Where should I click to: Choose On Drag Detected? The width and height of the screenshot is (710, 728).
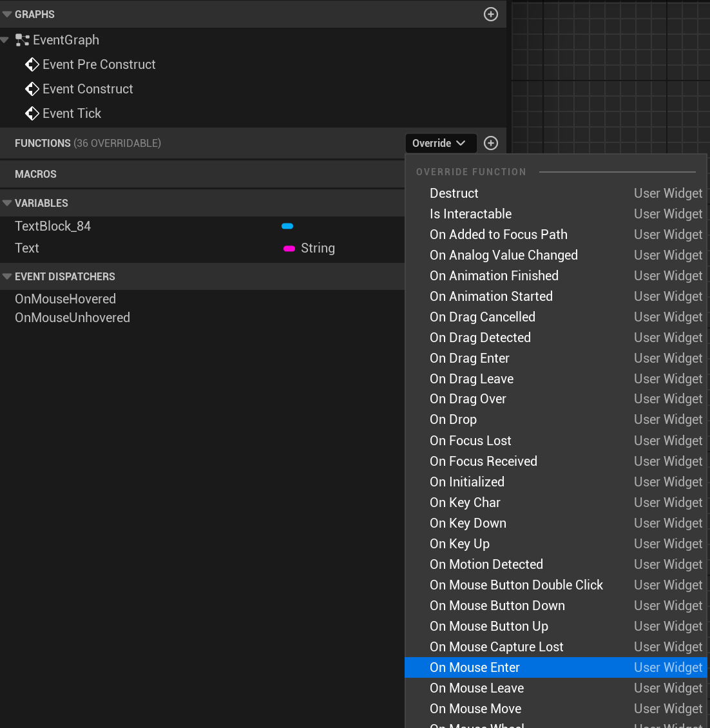click(556, 338)
